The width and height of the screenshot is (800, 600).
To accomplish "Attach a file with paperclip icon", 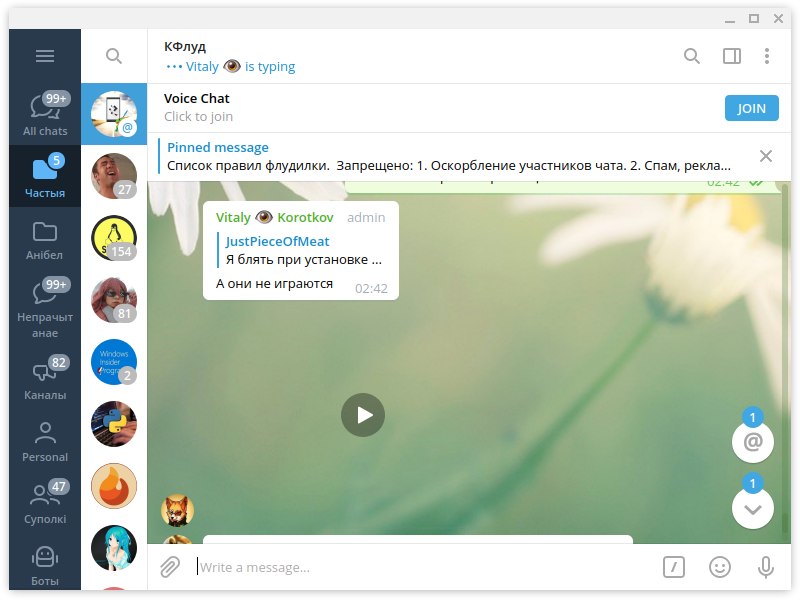I will click(x=170, y=567).
